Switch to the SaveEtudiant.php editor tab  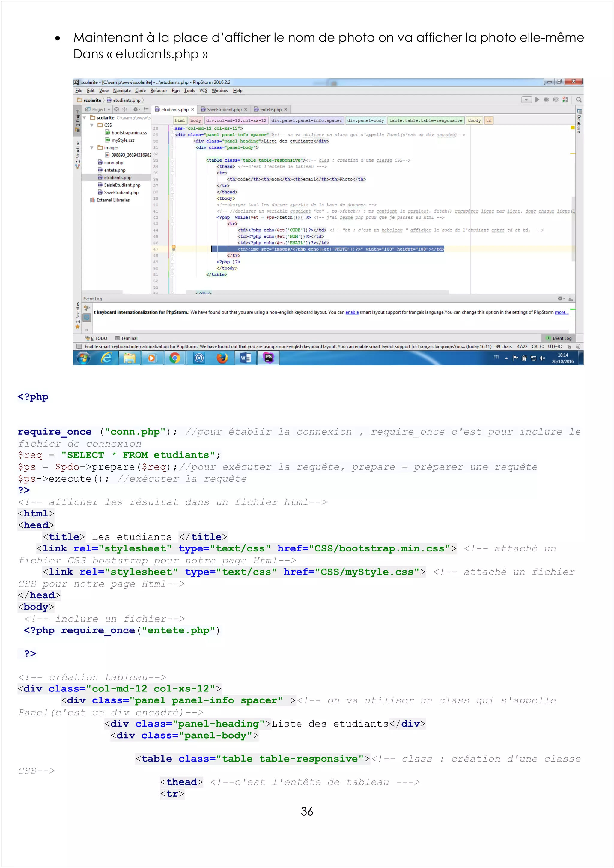tap(224, 110)
